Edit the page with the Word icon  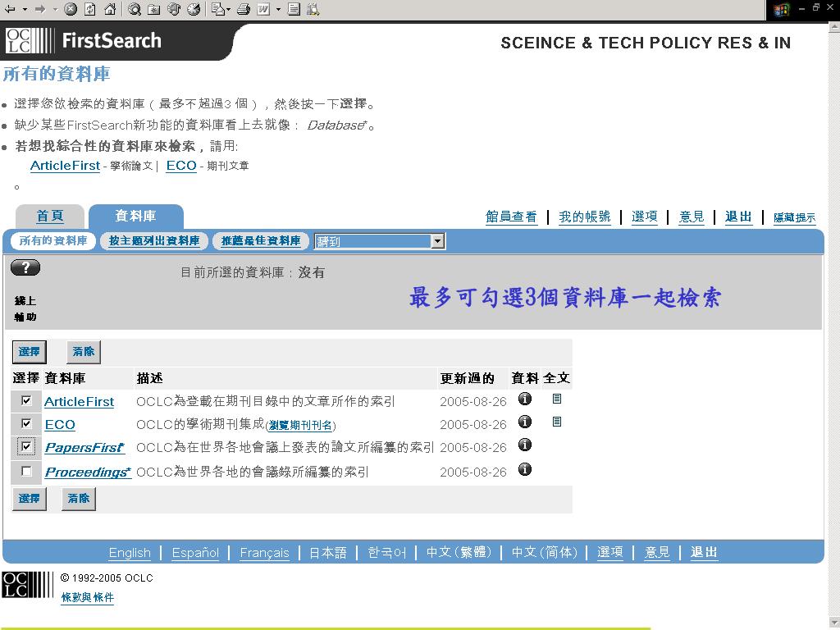263,9
